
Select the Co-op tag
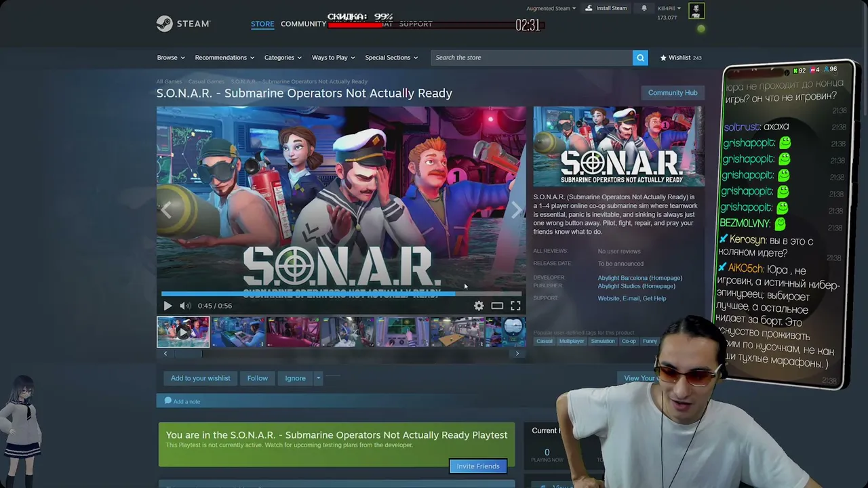[x=629, y=341]
